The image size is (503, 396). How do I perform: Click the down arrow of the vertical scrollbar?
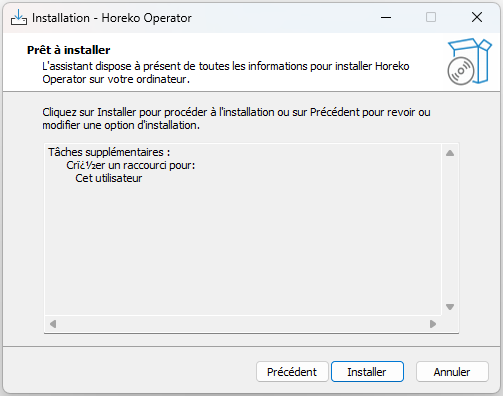pyautogui.click(x=450, y=307)
